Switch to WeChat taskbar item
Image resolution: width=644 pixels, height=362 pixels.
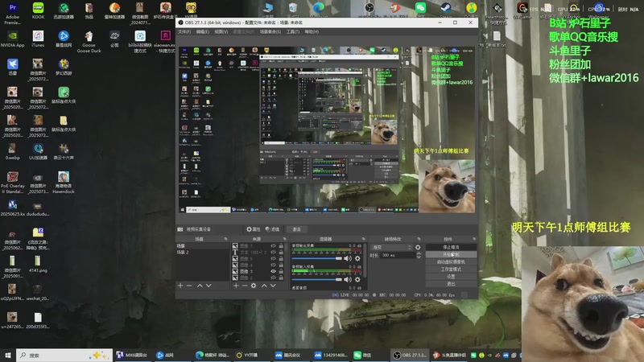pyautogui.click(x=363, y=355)
